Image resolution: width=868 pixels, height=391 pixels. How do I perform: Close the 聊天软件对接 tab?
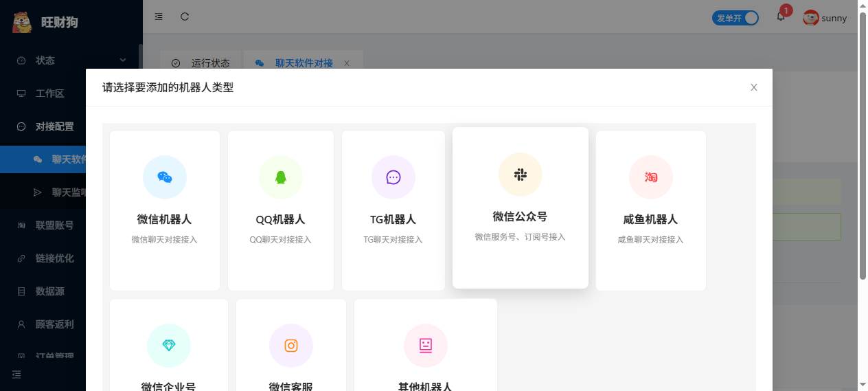[x=347, y=63]
